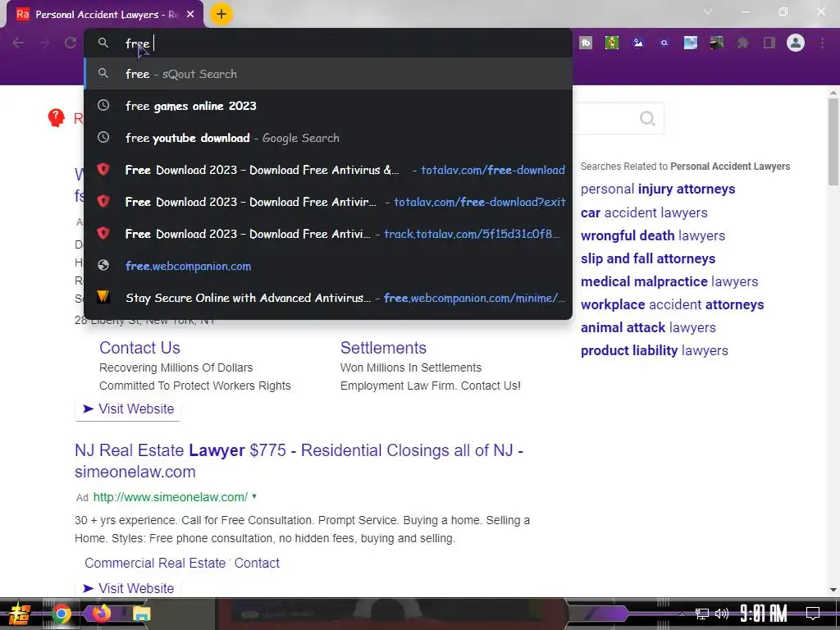
Task: Open 'NJ Real Estate Lawyer $775' ad title
Action: pos(299,461)
